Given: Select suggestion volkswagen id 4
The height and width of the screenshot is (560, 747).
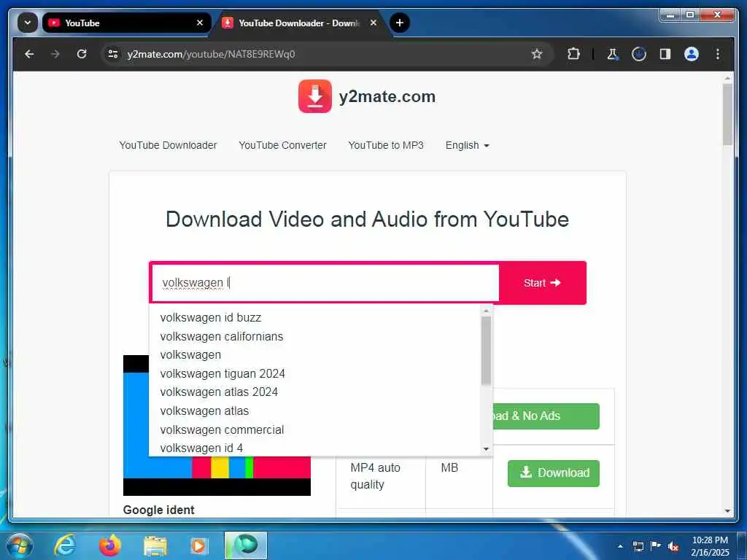Looking at the screenshot, I should tap(315, 448).
